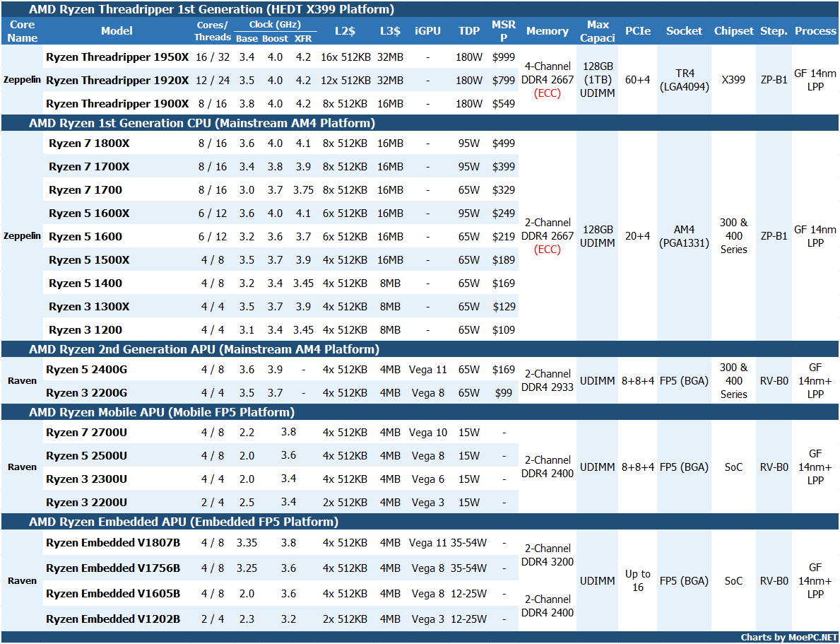Select the Socket column header
The width and height of the screenshot is (840, 644).
[684, 30]
